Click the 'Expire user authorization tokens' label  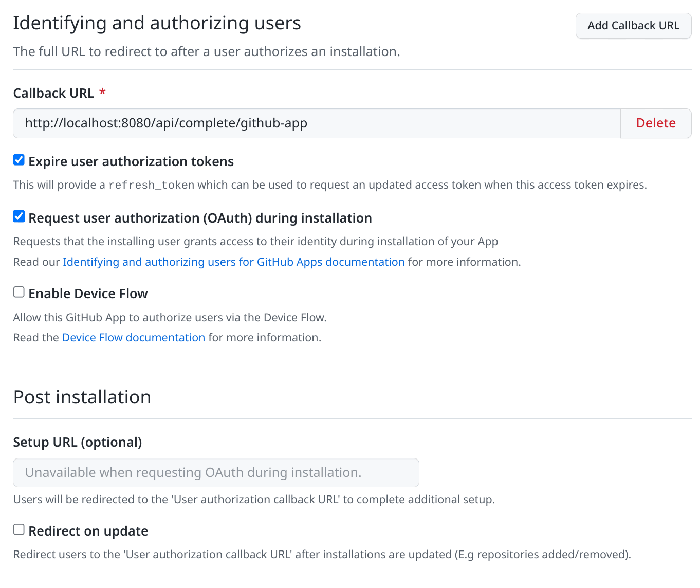tap(131, 162)
